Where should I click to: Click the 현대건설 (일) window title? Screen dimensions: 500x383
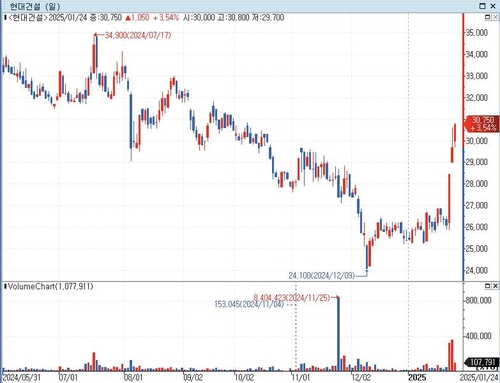click(35, 6)
